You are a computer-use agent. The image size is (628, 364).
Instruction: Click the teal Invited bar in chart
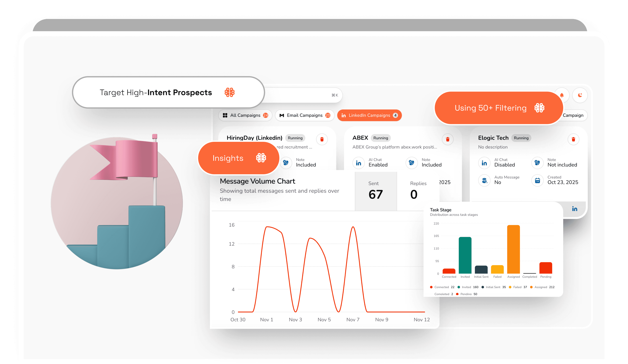point(465,255)
